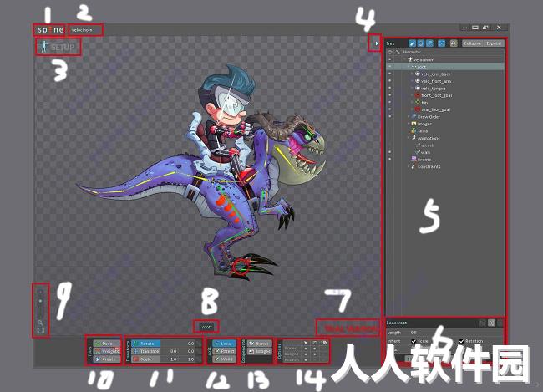Select the Pose tool
Screen dimensions: 543x392
coord(106,344)
